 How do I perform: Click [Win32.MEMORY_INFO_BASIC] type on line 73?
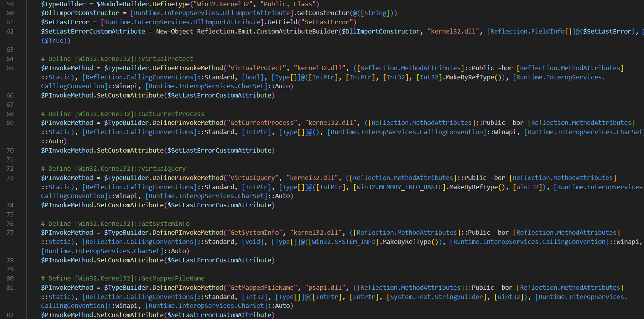[399, 187]
